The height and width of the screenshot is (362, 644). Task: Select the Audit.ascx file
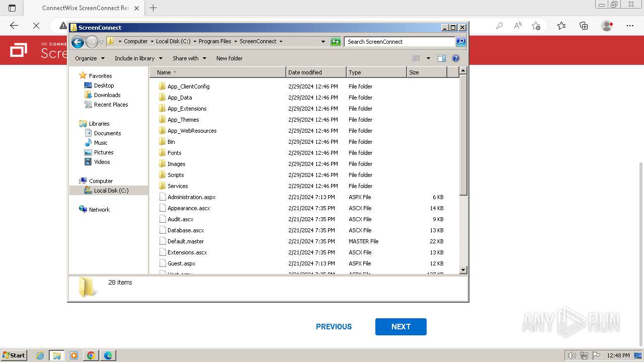click(x=180, y=219)
